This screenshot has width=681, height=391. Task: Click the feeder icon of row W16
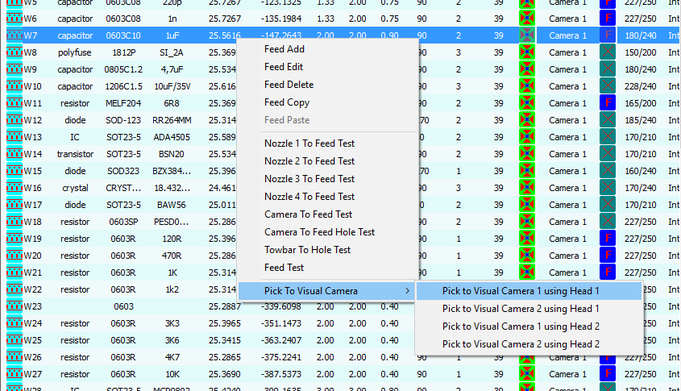click(14, 188)
